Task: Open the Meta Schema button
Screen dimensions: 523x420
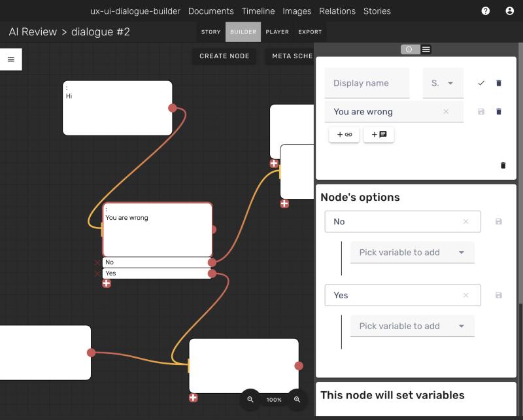Action: [x=290, y=56]
